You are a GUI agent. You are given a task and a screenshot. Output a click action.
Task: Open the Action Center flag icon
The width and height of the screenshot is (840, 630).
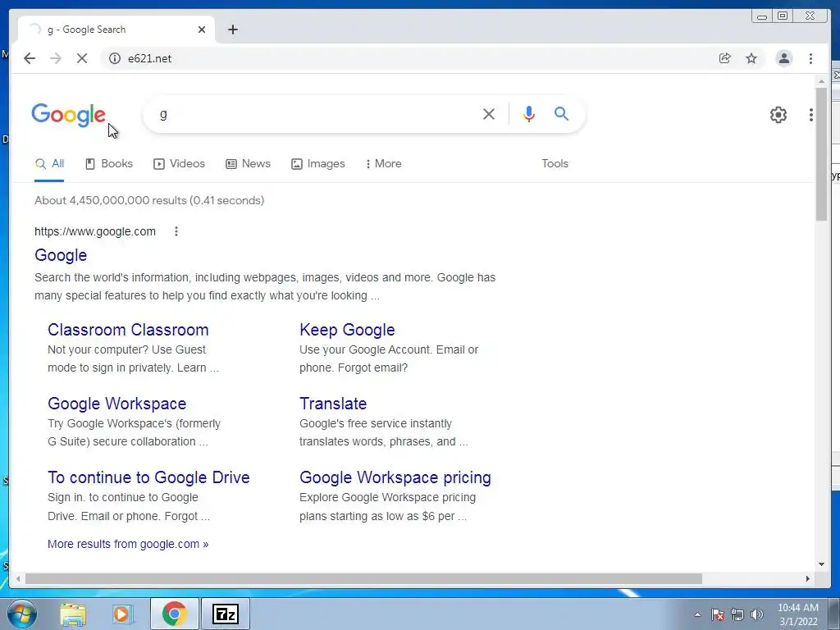718,614
